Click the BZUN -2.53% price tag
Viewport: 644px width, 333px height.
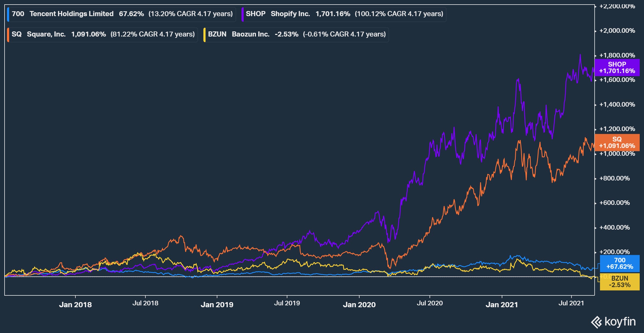tap(620, 282)
